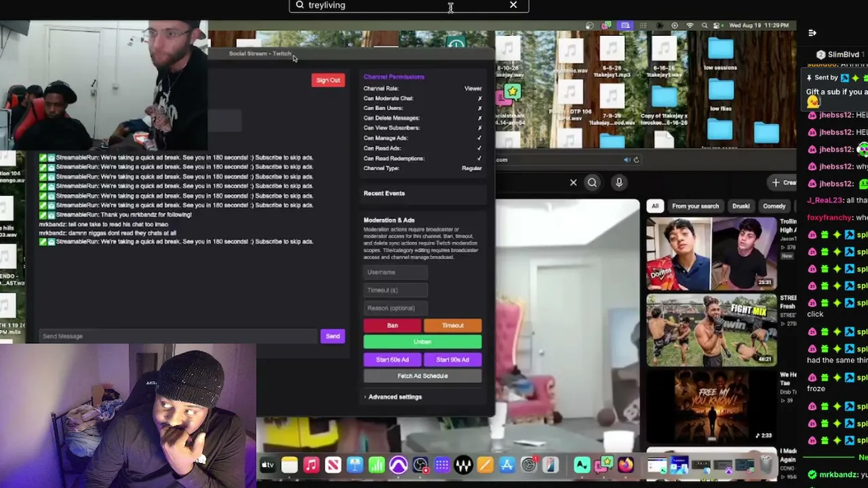The image size is (868, 488).
Task: Select the Druski filter chip
Action: tap(741, 206)
